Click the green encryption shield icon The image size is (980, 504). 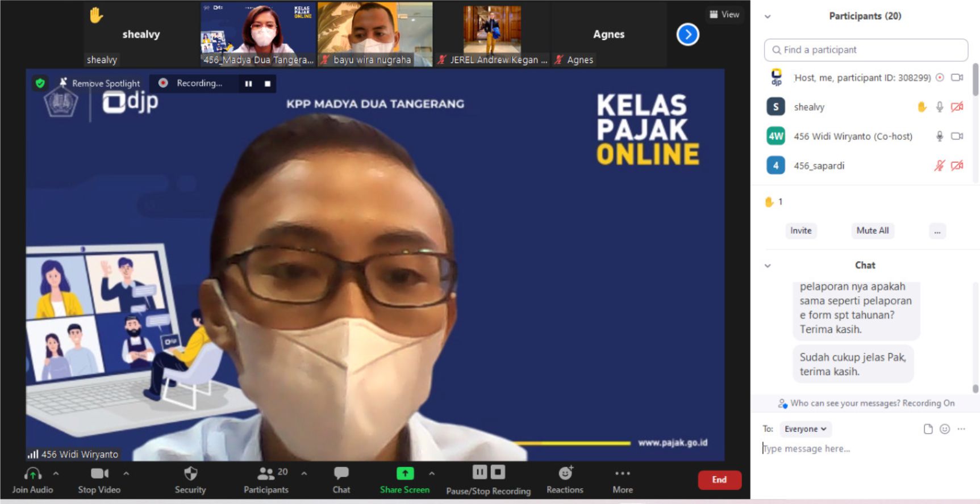40,83
